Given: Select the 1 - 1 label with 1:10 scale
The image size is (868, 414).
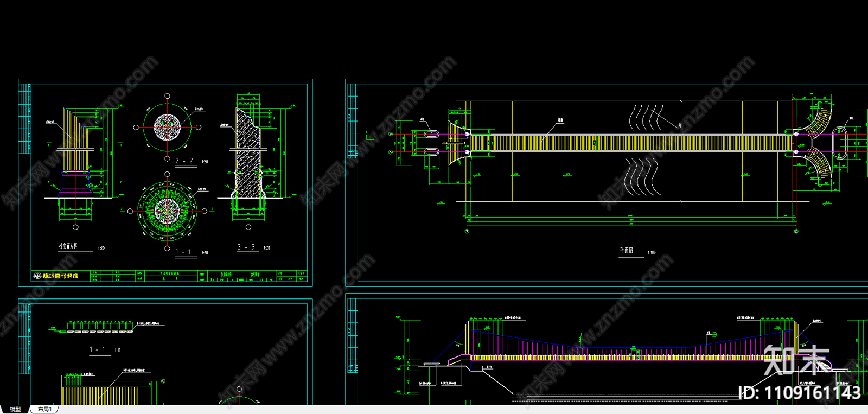Looking at the screenshot, I should 98,349.
